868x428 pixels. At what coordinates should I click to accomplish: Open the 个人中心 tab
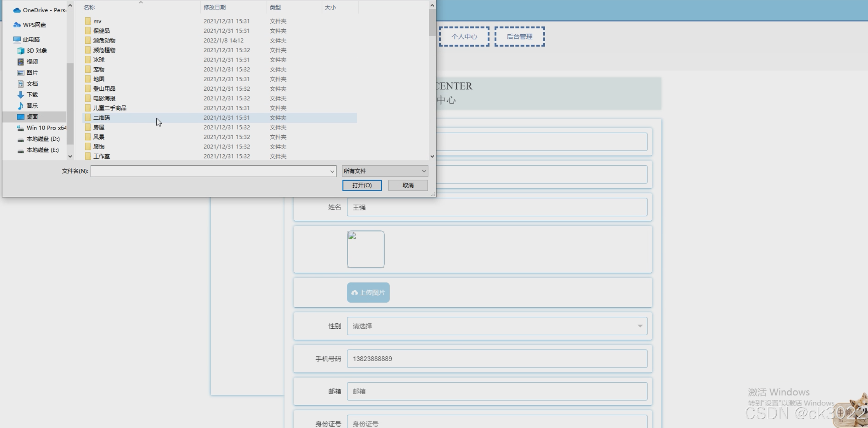pyautogui.click(x=464, y=37)
